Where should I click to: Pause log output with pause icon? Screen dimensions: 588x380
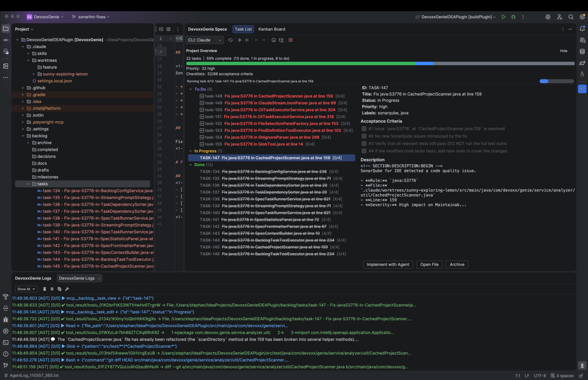[x=52, y=289]
